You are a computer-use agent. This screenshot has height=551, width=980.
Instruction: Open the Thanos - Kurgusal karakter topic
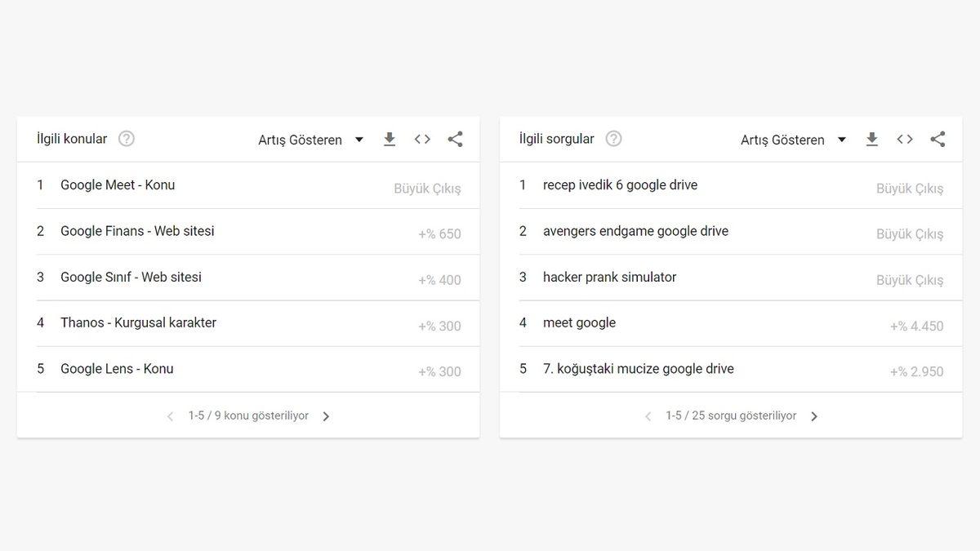[137, 322]
